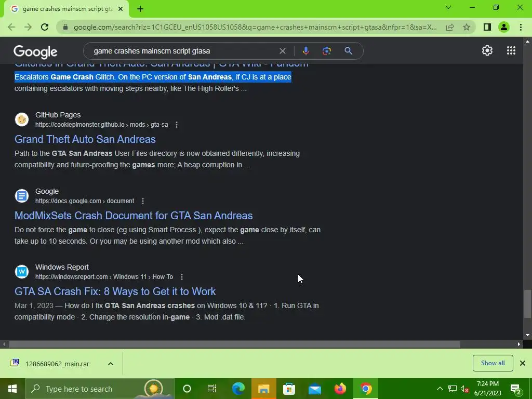Show hidden system tray icons
The image size is (532, 399).
(440, 389)
